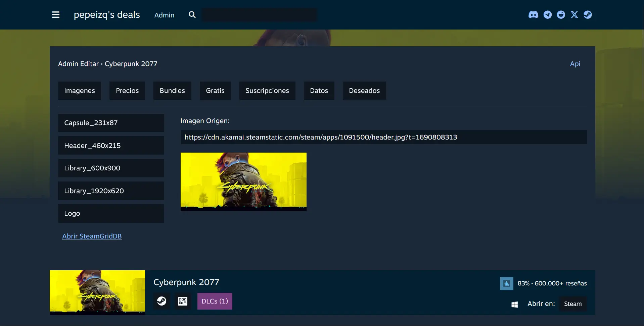
Task: Focus the Imagen Origen URL field
Action: (x=383, y=137)
